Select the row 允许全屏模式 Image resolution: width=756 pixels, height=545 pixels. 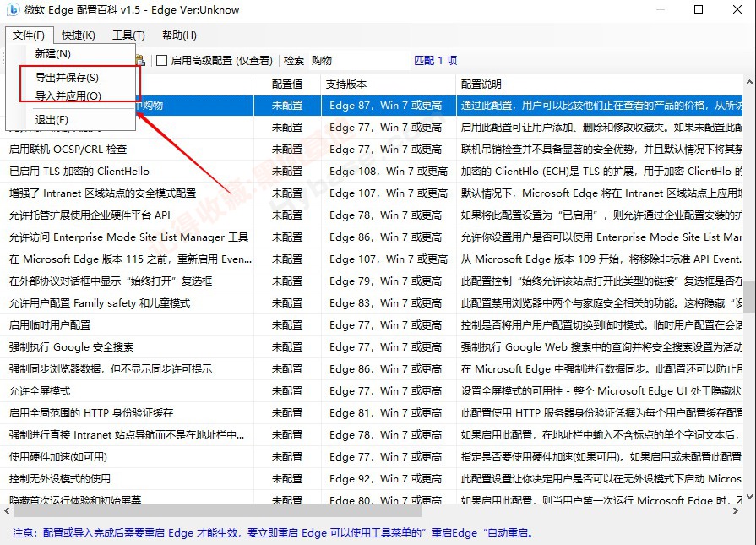[372, 390]
